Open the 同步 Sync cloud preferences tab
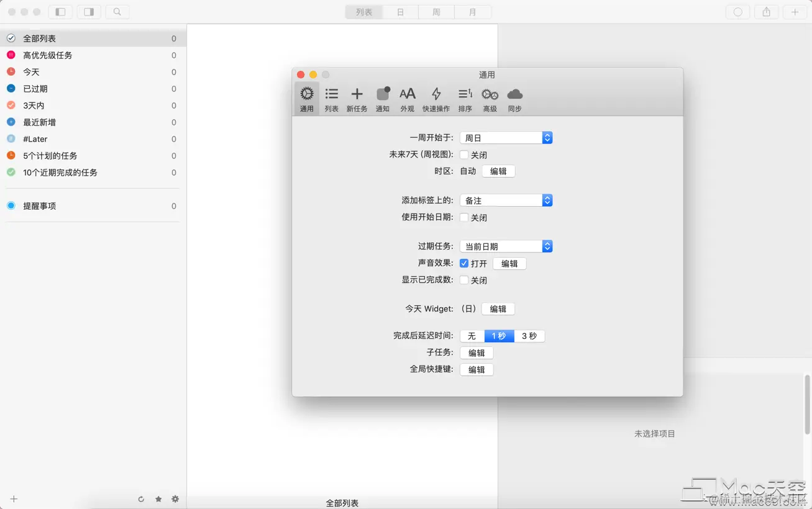The width and height of the screenshot is (812, 509). (x=515, y=99)
